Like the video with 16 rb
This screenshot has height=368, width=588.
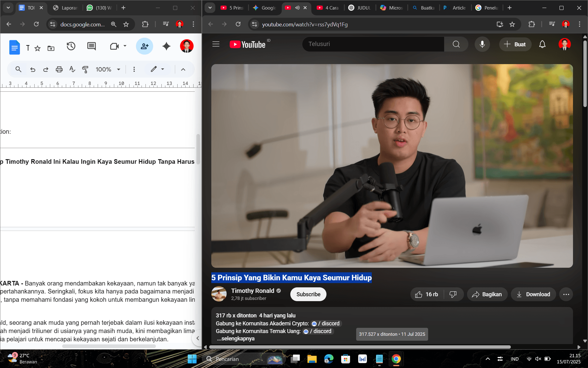coord(427,294)
